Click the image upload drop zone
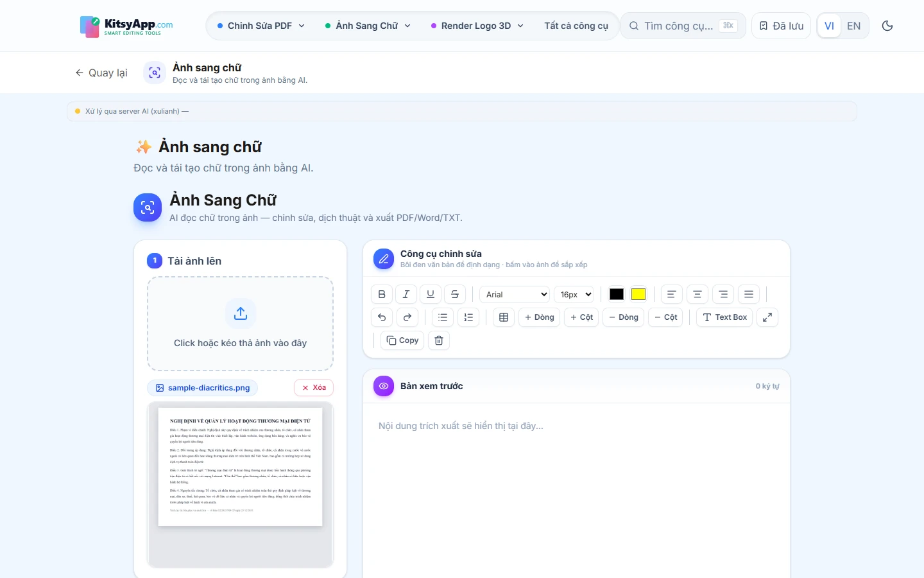 point(240,324)
